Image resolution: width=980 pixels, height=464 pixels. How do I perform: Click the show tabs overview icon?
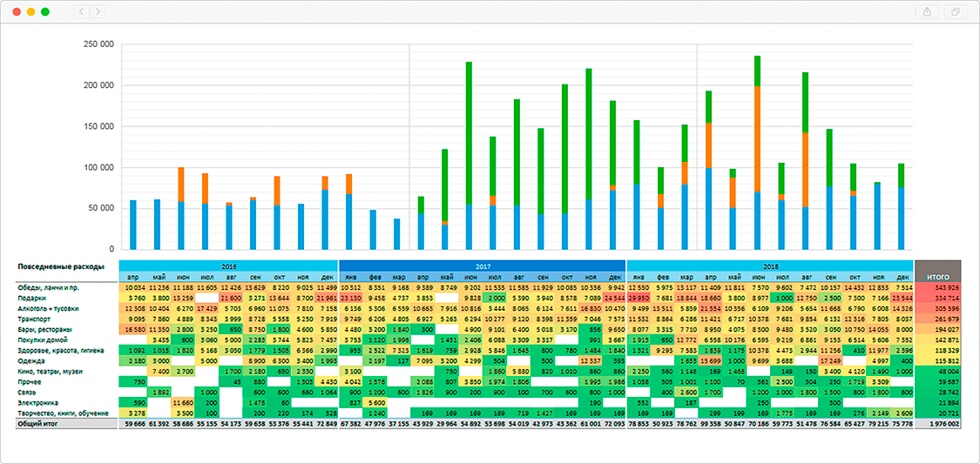tap(956, 12)
